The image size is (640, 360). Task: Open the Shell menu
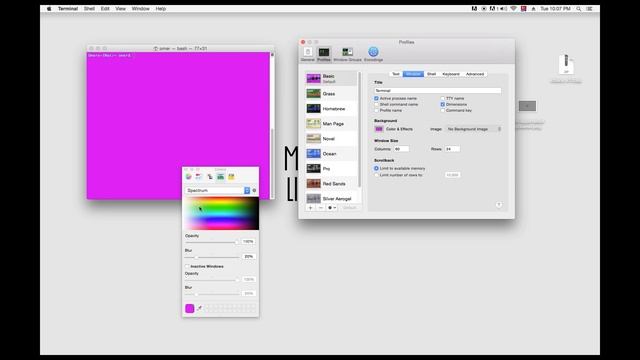89,9
